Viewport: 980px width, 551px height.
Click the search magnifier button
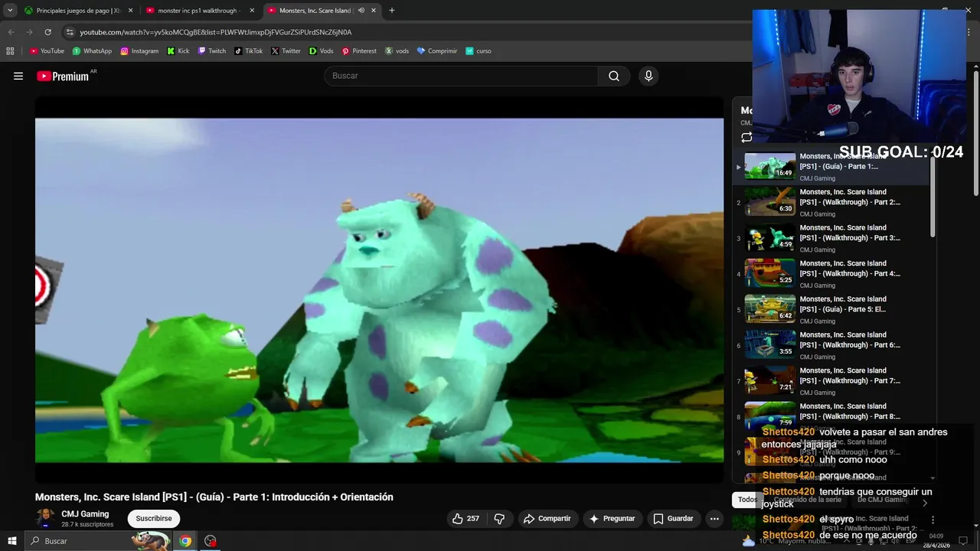point(614,76)
